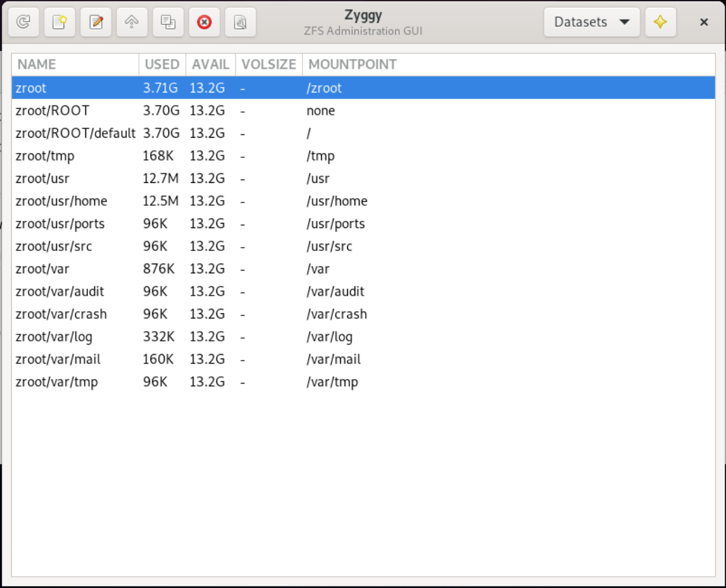Click the yellow star button in header
This screenshot has height=588, width=726.
tap(660, 22)
